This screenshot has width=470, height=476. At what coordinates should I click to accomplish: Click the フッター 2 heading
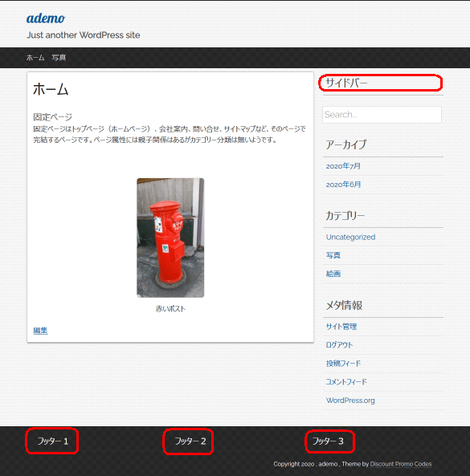[190, 441]
